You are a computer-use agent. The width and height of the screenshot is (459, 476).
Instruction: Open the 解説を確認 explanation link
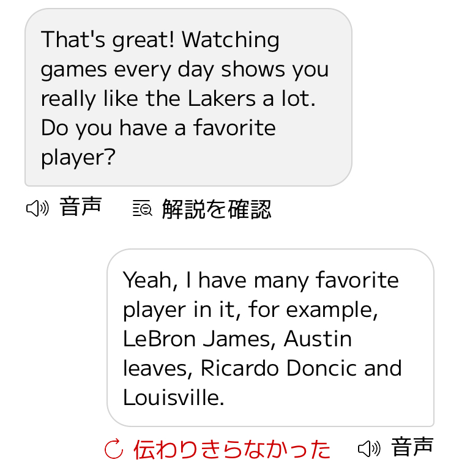click(x=216, y=209)
